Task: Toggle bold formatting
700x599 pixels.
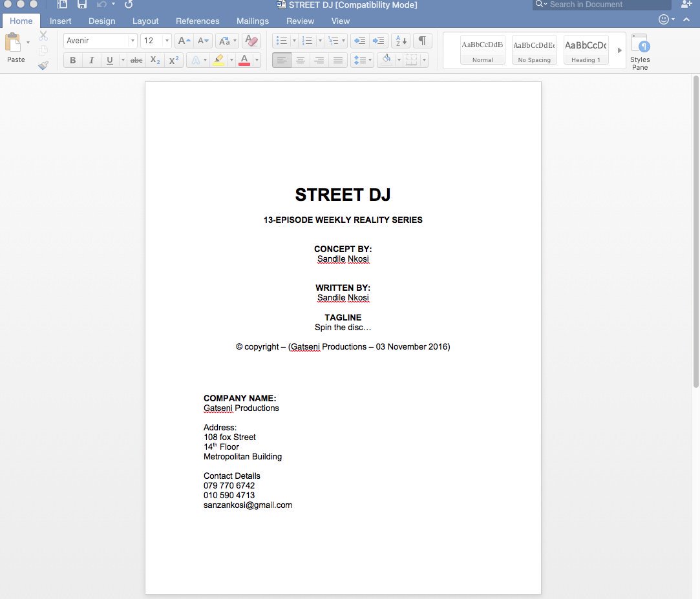Action: coord(72,59)
